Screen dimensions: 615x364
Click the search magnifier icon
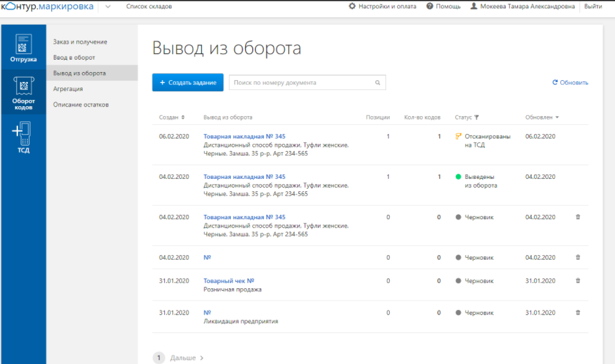point(377,83)
